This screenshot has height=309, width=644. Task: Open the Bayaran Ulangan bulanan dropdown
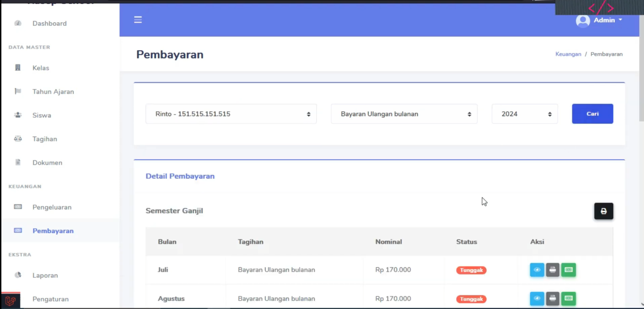404,114
